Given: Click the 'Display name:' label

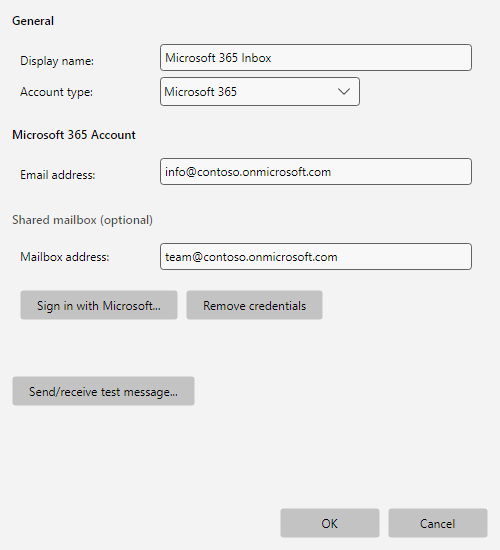Looking at the screenshot, I should pyautogui.click(x=57, y=61).
